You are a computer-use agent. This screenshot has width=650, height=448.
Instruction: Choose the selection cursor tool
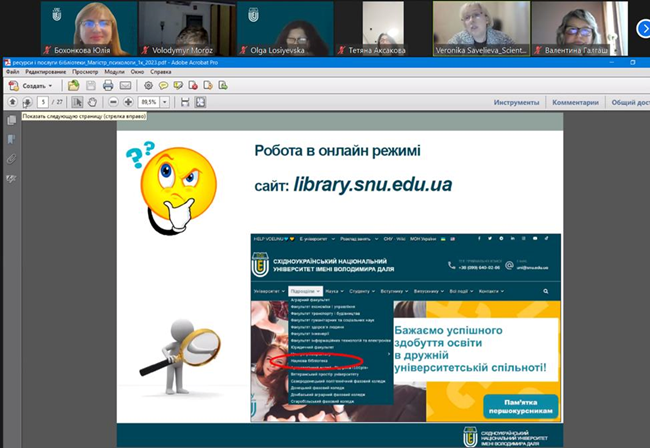[x=78, y=102]
